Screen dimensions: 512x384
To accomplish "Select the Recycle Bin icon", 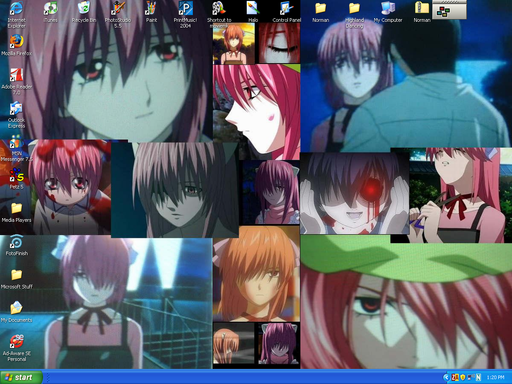I will [x=84, y=12].
